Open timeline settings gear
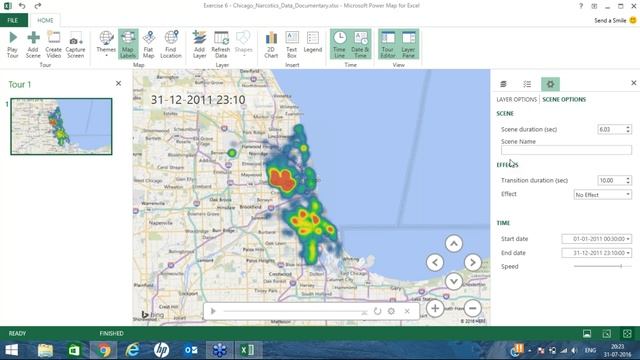Screen dimensions: 640x360 [391, 311]
